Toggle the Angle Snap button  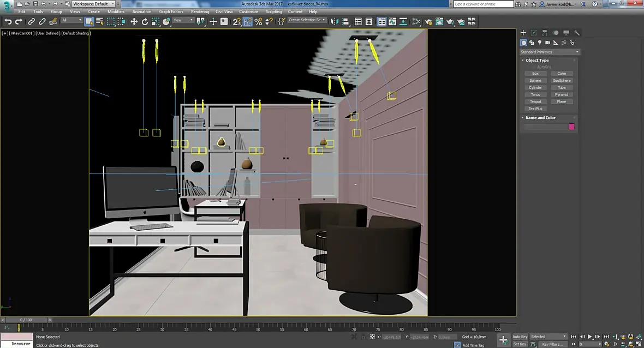pos(248,22)
